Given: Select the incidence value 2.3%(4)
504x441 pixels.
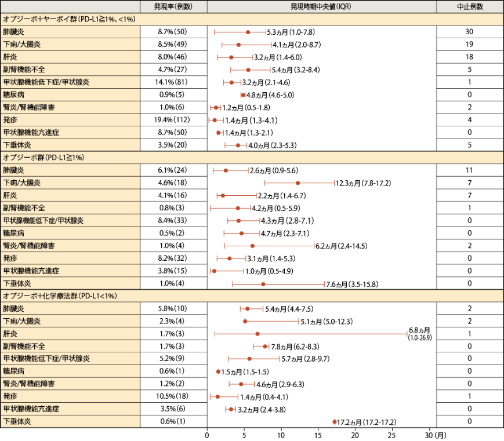Looking at the screenshot, I should (172, 321).
